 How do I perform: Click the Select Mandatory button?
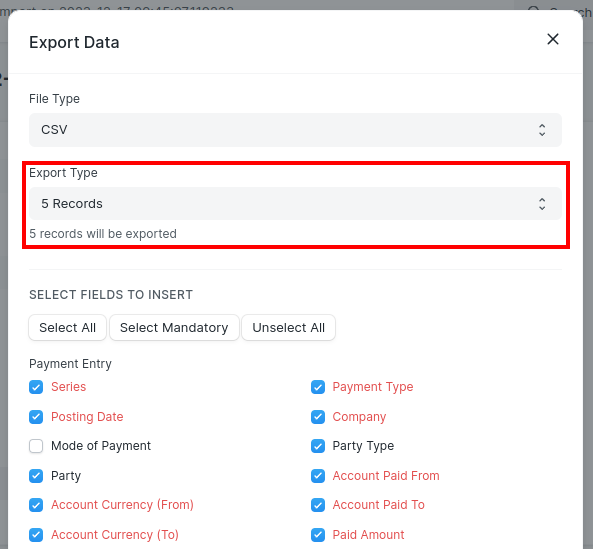(174, 327)
